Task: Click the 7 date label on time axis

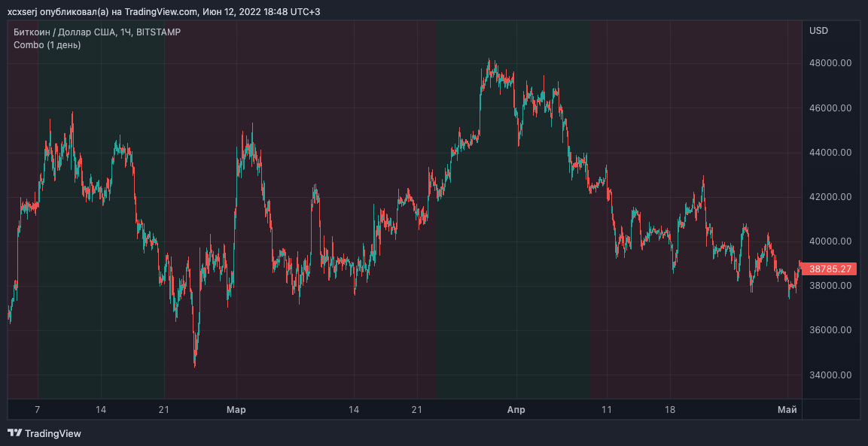Action: click(38, 410)
